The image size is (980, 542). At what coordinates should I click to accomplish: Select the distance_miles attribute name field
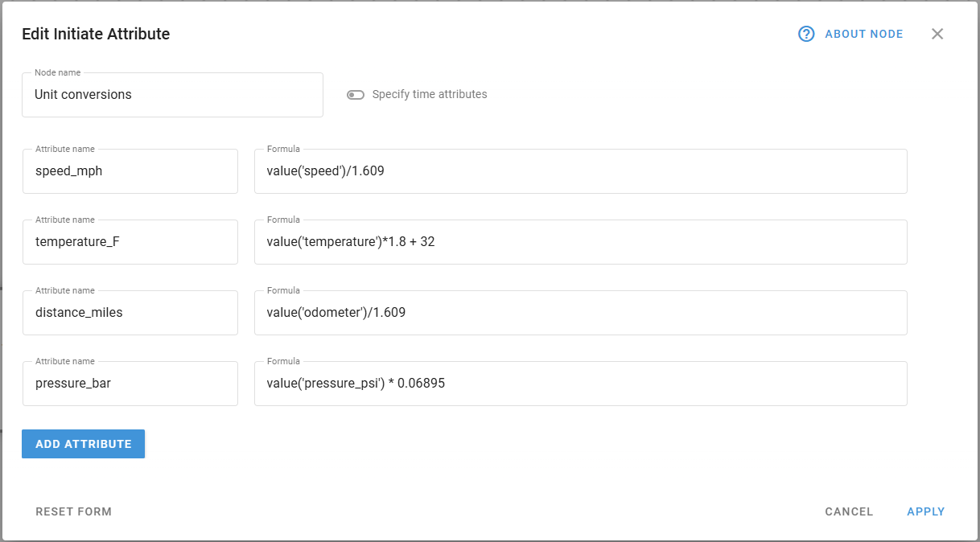[130, 312]
